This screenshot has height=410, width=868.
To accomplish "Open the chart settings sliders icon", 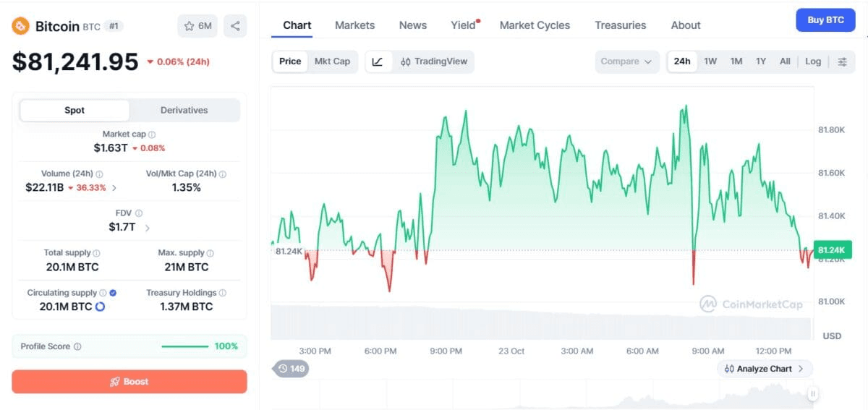I will 842,61.
